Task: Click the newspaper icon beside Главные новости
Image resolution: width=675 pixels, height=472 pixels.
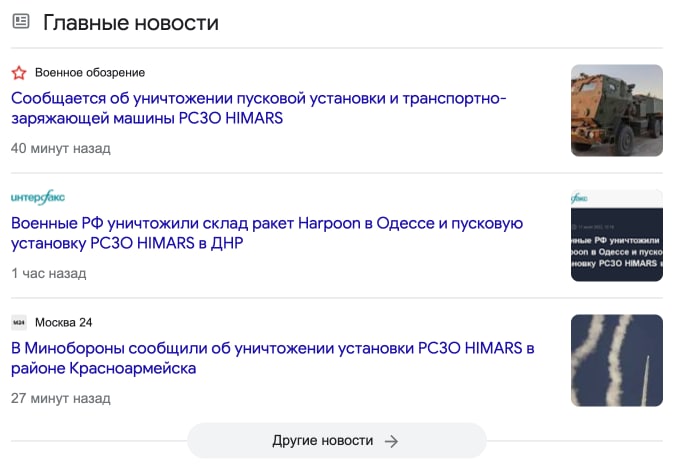Action: (20, 22)
